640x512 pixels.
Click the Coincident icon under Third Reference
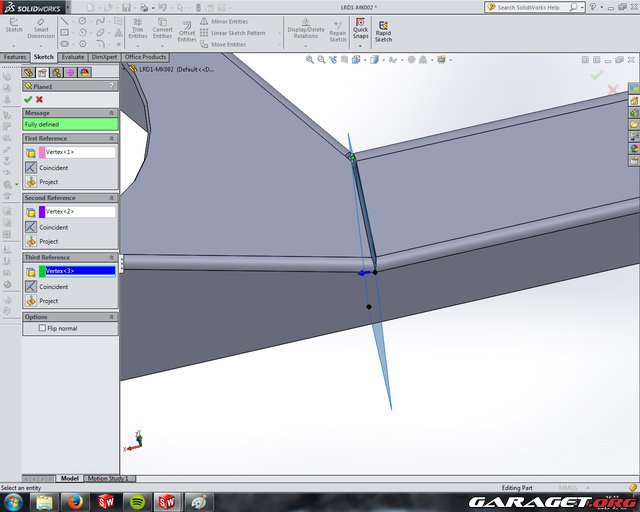coord(31,286)
